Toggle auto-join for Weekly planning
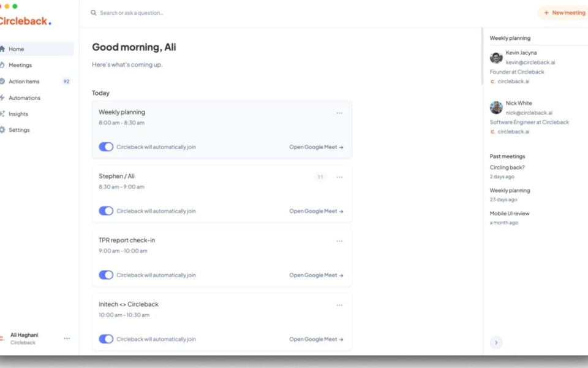The height and width of the screenshot is (368, 588). coord(106,147)
